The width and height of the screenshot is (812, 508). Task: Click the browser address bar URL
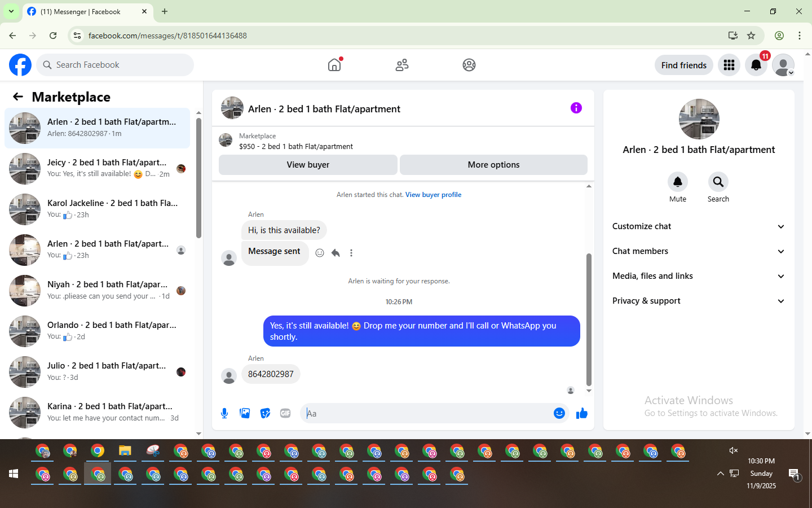(167, 36)
